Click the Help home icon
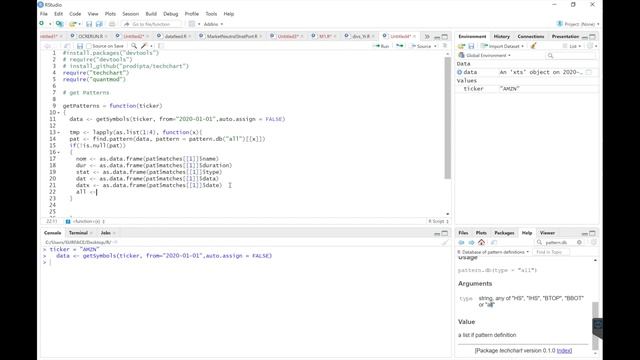 (x=482, y=242)
